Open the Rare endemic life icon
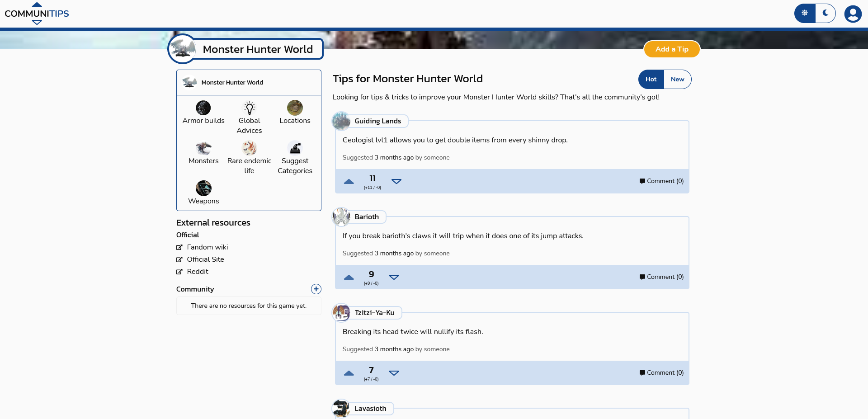This screenshot has height=419, width=868. [x=249, y=148]
